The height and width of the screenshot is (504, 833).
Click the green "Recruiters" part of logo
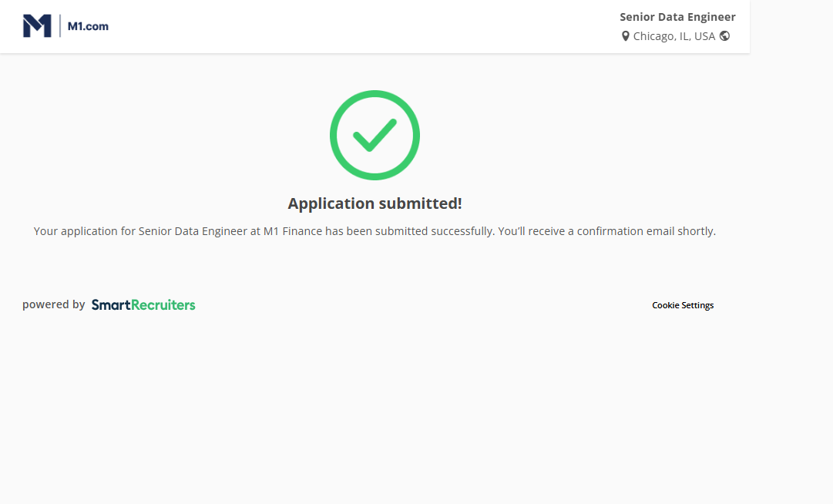[163, 305]
